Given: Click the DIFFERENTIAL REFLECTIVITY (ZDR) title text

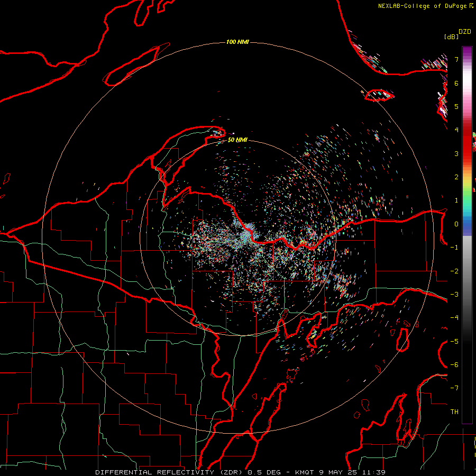Looking at the screenshot, I should (x=170, y=472).
